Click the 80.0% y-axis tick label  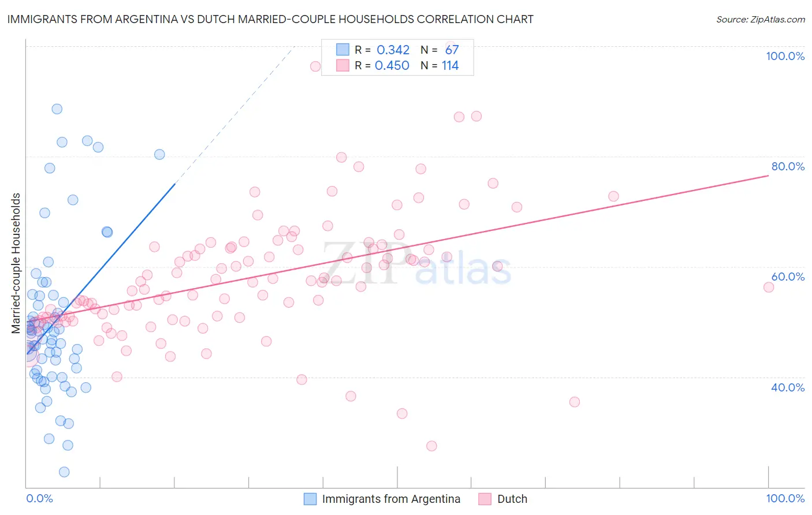788,166
